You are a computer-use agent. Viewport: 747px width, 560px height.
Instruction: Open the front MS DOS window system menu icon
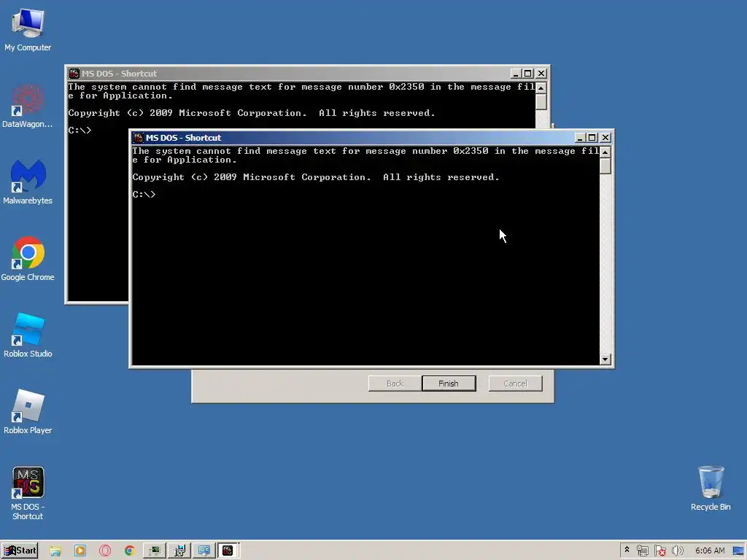pyautogui.click(x=139, y=138)
